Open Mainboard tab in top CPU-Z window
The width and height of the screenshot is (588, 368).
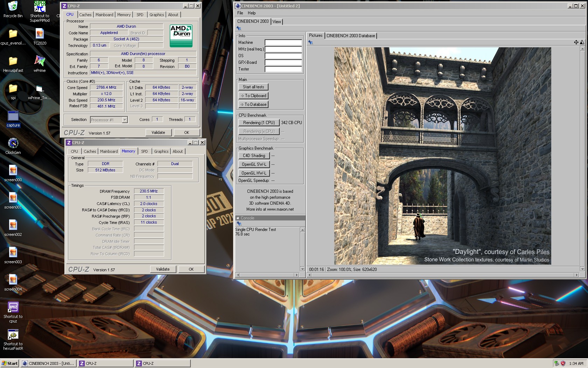coord(104,15)
